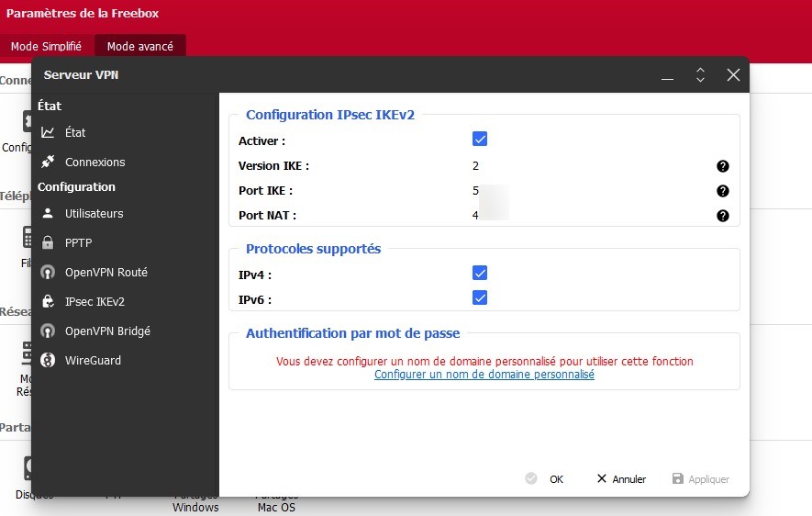812x516 pixels.
Task: Click Protocoles supportés section heading
Action: (x=313, y=249)
